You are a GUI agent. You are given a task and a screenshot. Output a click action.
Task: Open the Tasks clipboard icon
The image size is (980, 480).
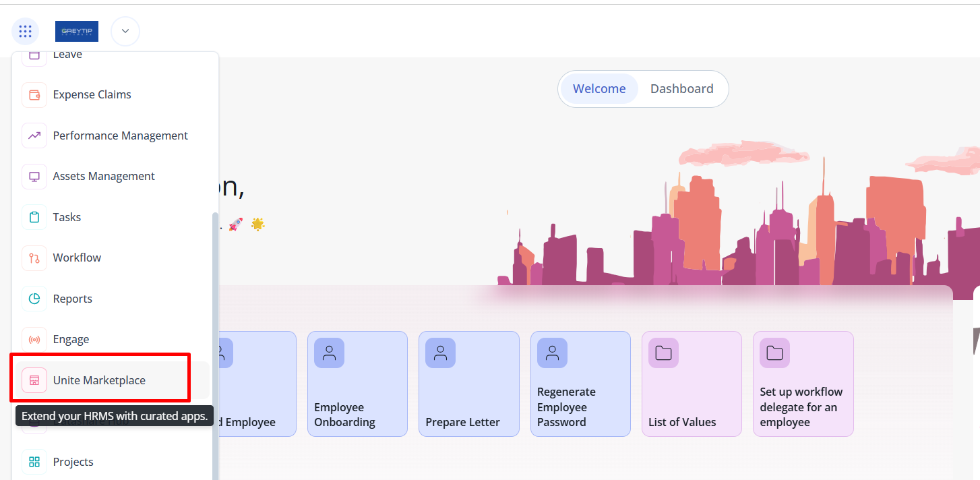34,217
